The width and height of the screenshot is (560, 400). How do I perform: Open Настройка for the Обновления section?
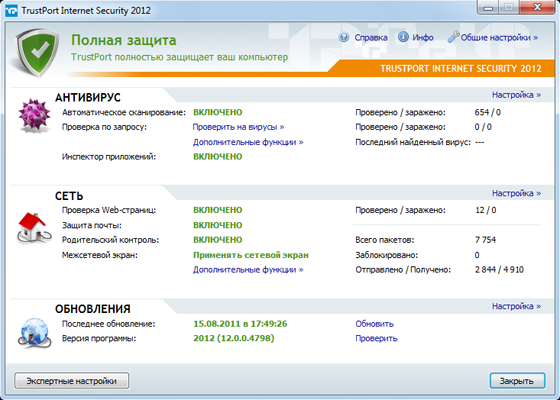click(516, 306)
